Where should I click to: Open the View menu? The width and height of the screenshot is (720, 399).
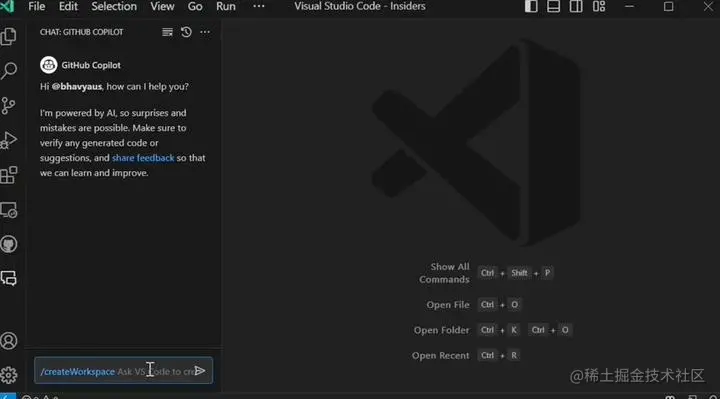point(162,6)
